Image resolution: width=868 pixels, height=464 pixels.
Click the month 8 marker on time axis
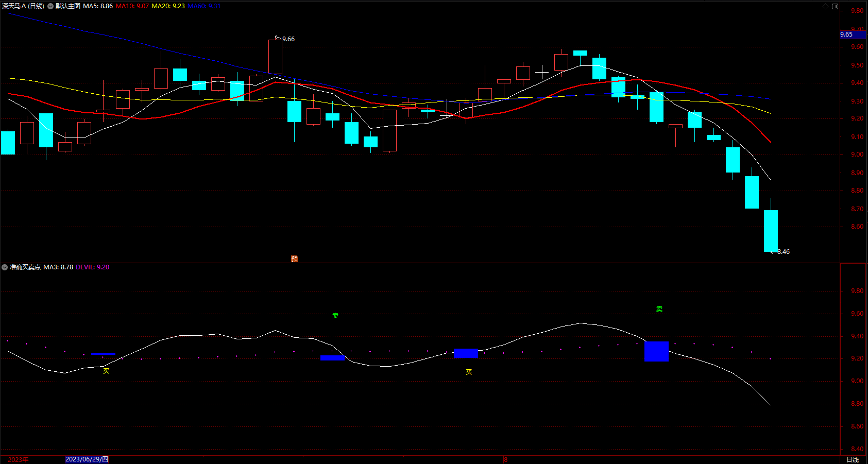506,459
